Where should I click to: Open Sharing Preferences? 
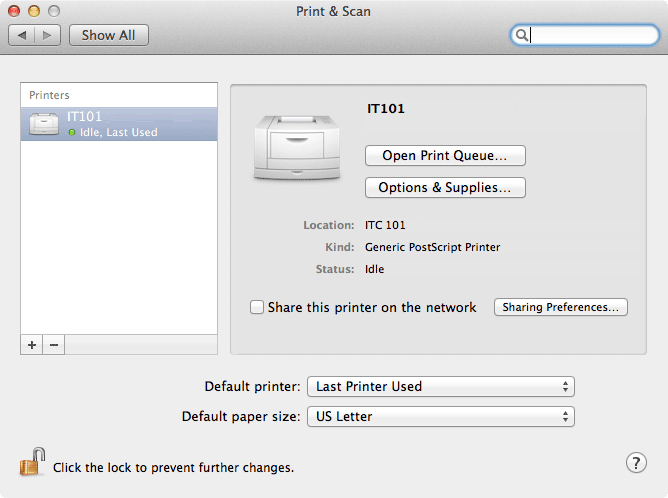(x=561, y=307)
